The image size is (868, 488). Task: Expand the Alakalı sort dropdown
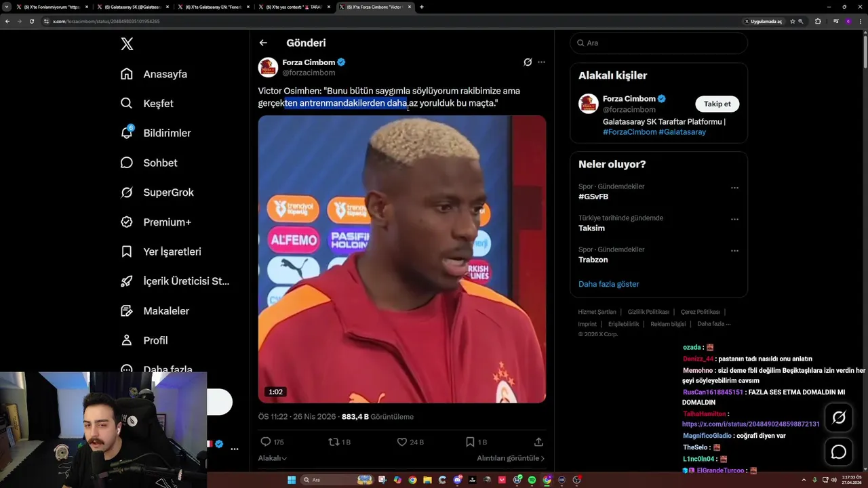coord(273,458)
